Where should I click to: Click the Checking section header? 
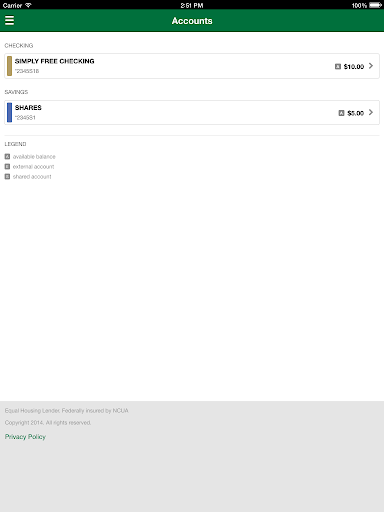(x=19, y=45)
